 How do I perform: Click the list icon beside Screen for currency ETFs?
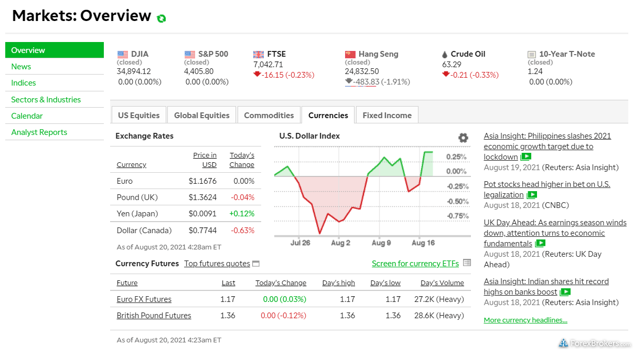click(x=467, y=263)
